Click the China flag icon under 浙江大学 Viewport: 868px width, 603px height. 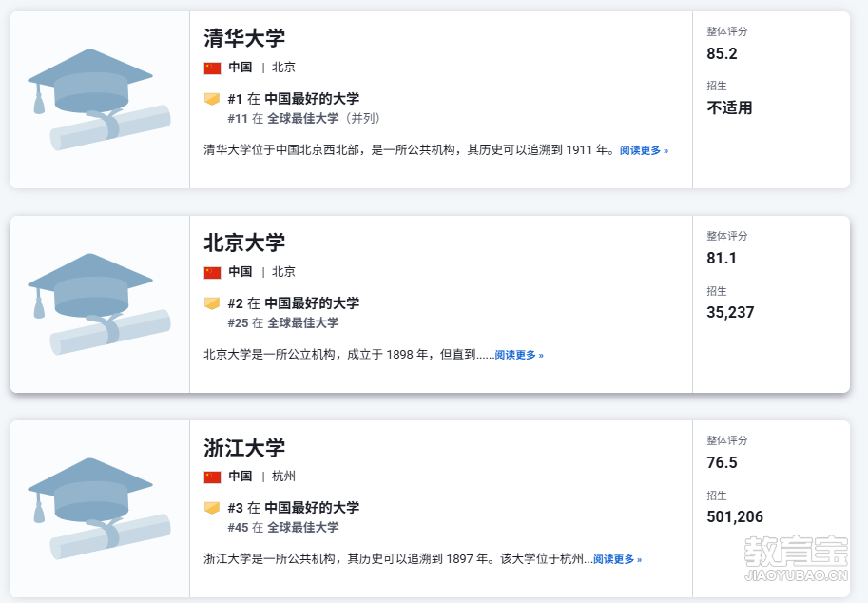pyautogui.click(x=212, y=477)
